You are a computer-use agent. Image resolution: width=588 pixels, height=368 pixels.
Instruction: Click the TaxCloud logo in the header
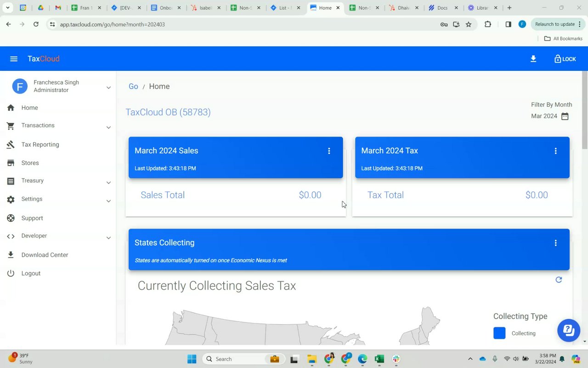tap(44, 59)
